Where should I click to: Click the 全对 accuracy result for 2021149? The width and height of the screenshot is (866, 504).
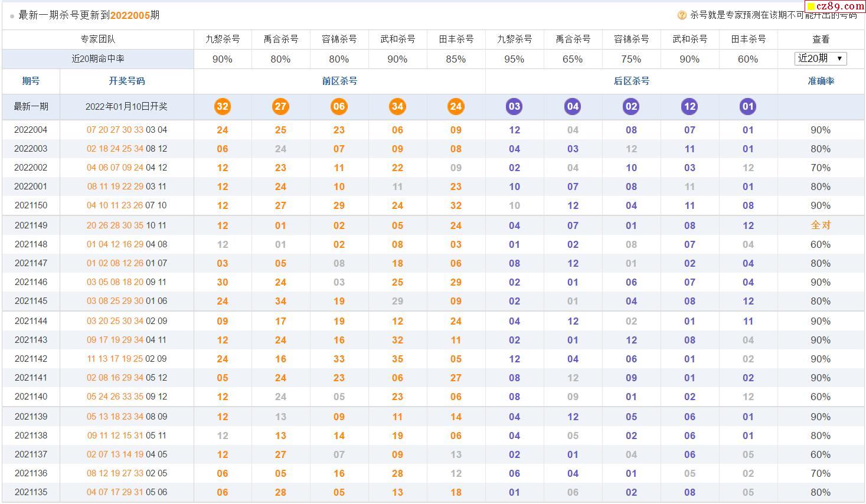pos(821,225)
